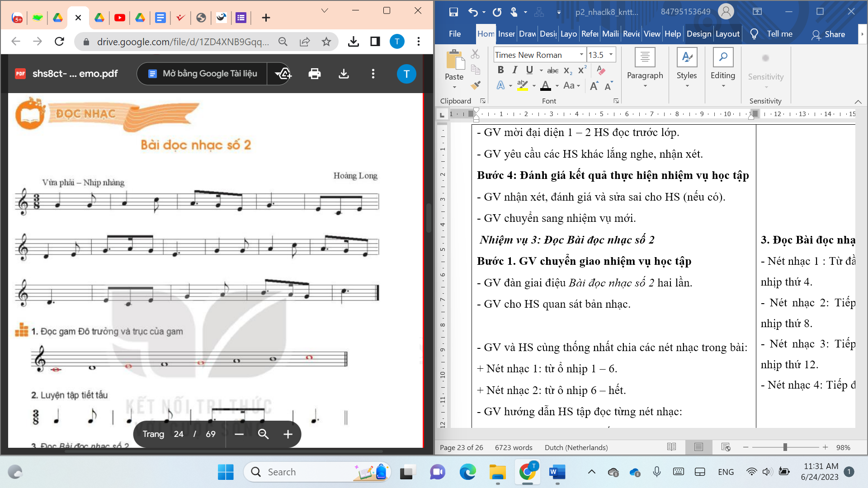
Task: Switch to Web Layout view
Action: click(x=726, y=447)
